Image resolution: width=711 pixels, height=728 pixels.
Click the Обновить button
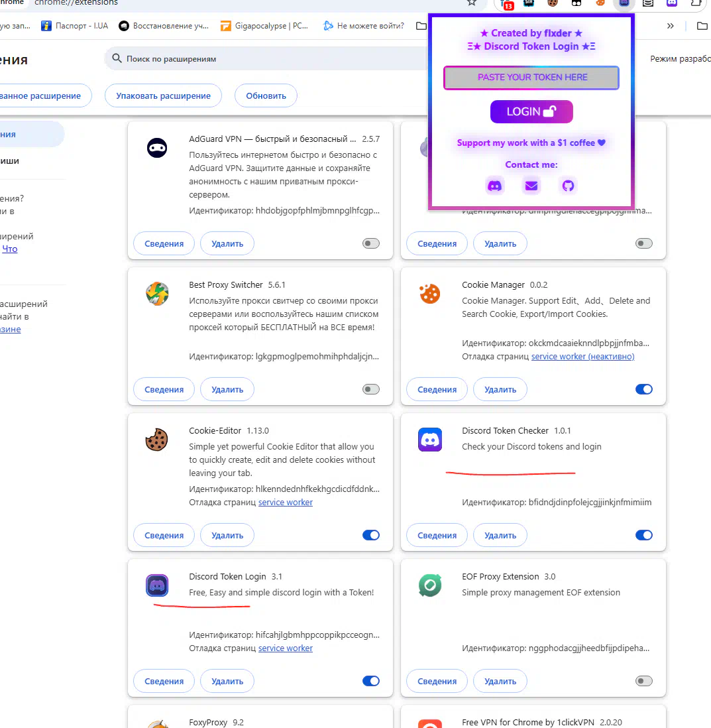coord(266,95)
